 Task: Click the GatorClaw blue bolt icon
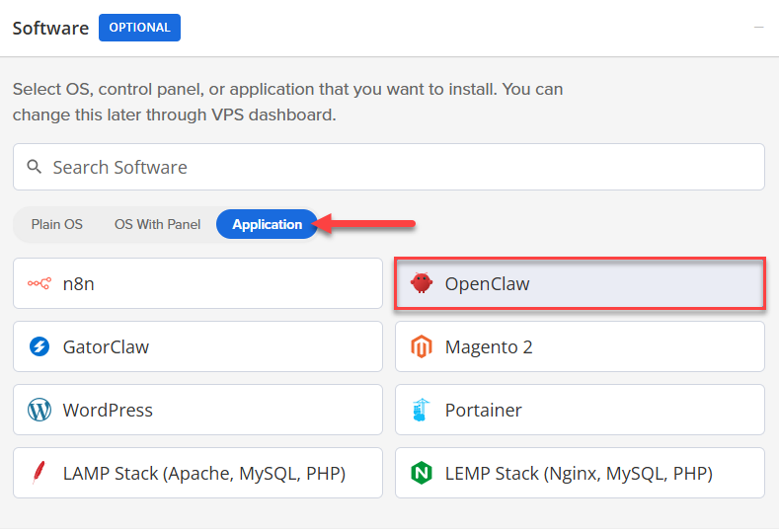39,346
